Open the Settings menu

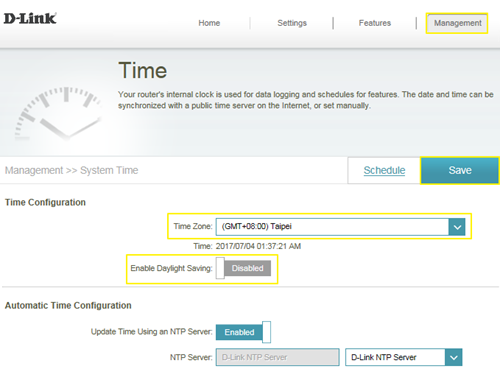point(292,23)
